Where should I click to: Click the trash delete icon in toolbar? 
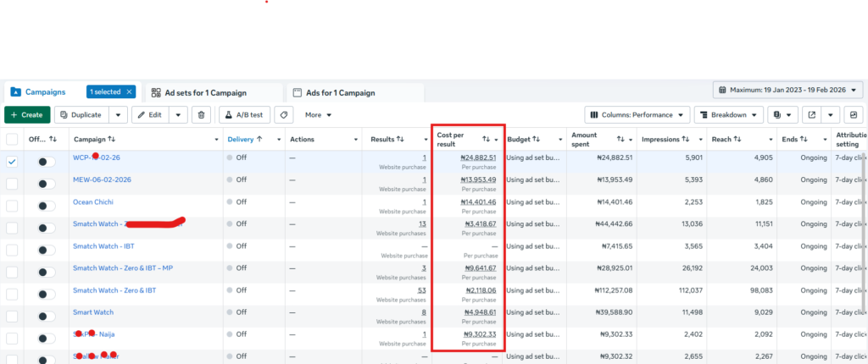point(201,115)
